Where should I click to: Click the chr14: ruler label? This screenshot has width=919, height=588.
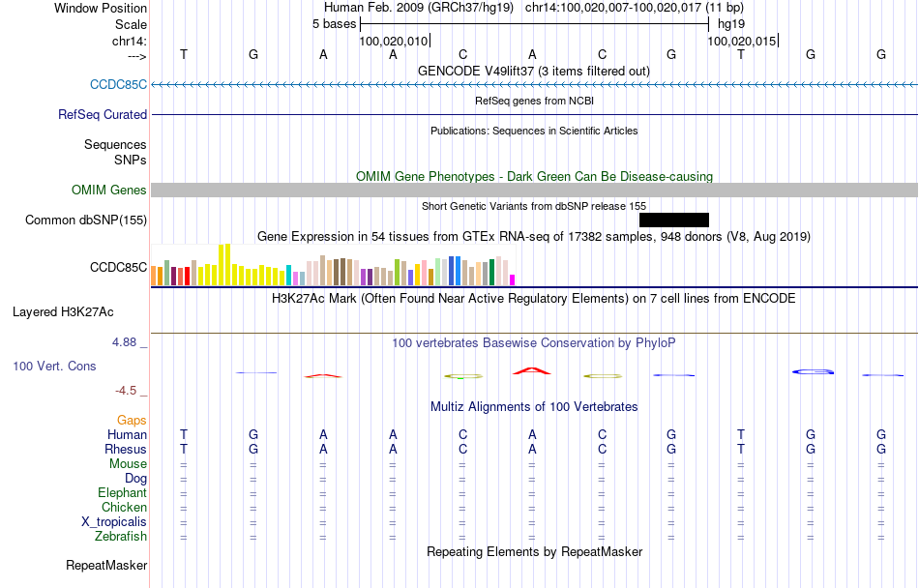click(x=129, y=41)
